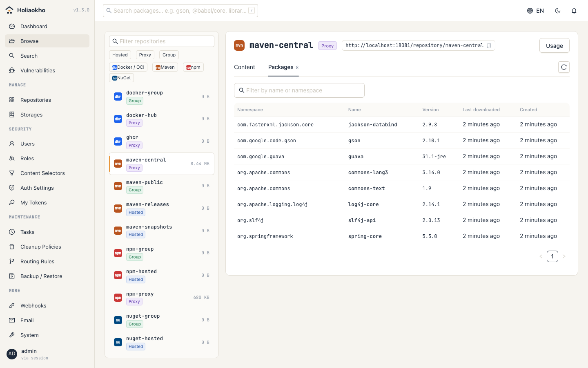This screenshot has width=588, height=368.
Task: Open Storages under Manage
Action: (x=47, y=114)
